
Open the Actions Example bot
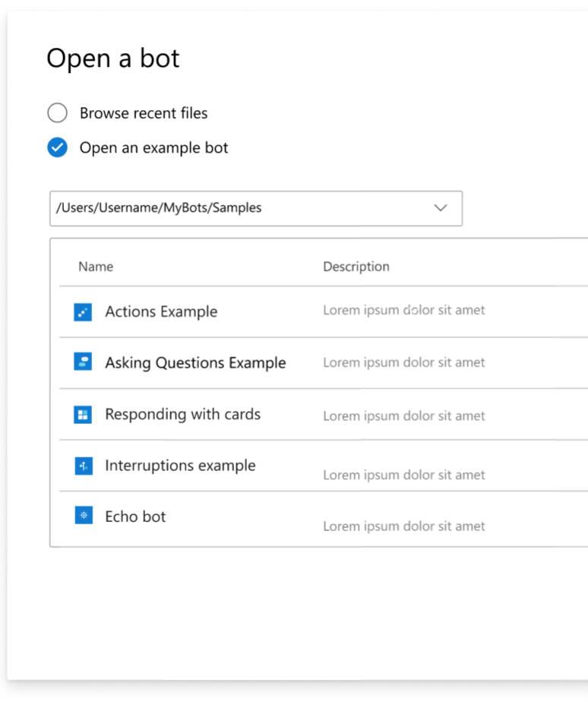click(161, 311)
